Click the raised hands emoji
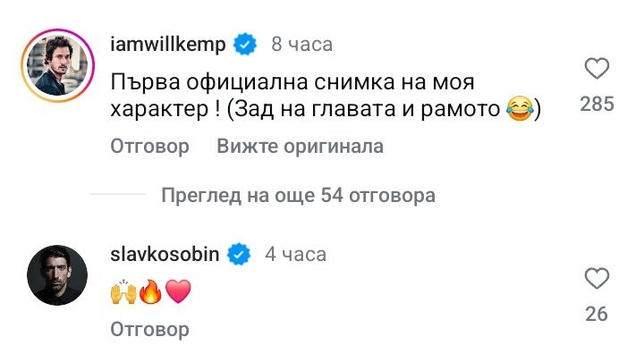The height and width of the screenshot is (362, 644). 123,292
